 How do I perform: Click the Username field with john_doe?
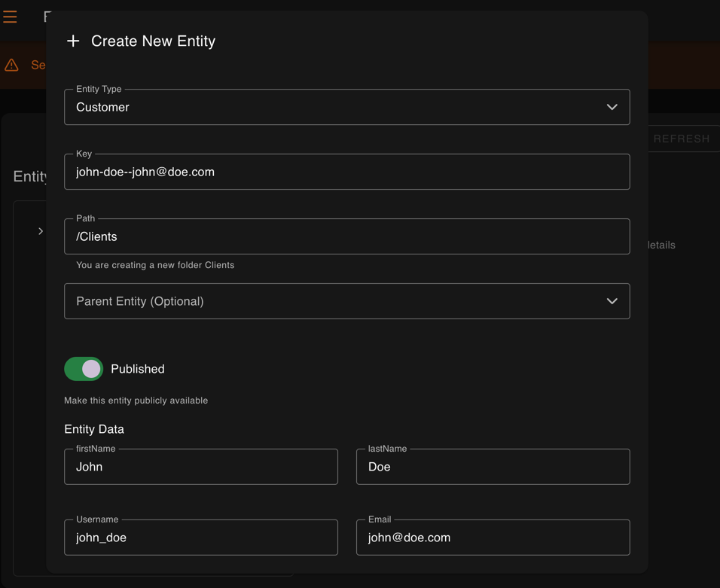click(x=200, y=538)
